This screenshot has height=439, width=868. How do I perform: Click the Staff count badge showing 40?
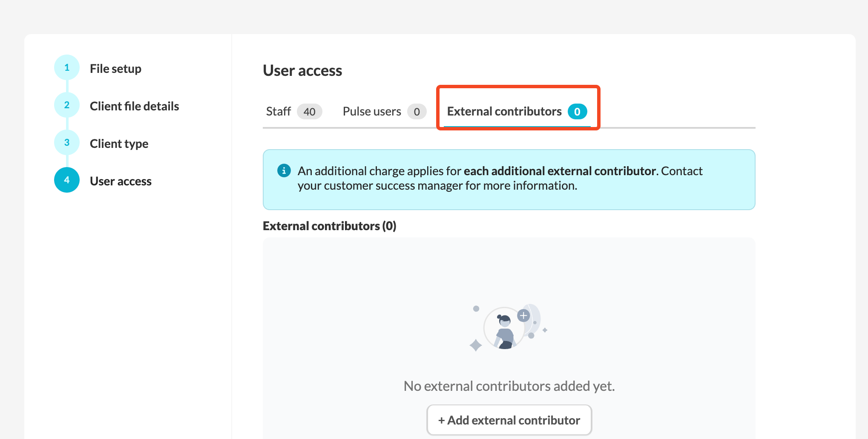[310, 112]
